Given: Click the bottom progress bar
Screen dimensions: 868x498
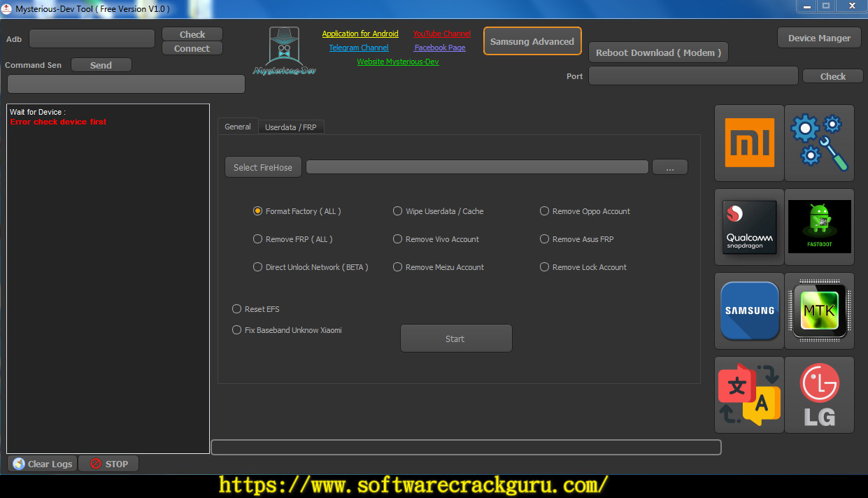Looking at the screenshot, I should tap(466, 447).
